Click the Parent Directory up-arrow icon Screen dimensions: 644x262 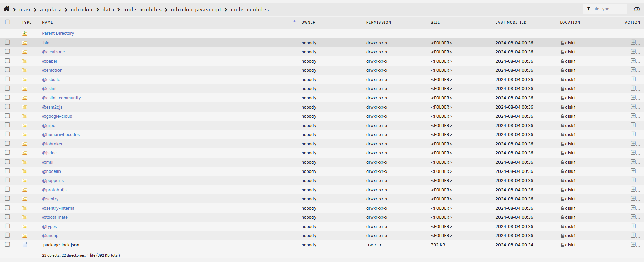24,33
